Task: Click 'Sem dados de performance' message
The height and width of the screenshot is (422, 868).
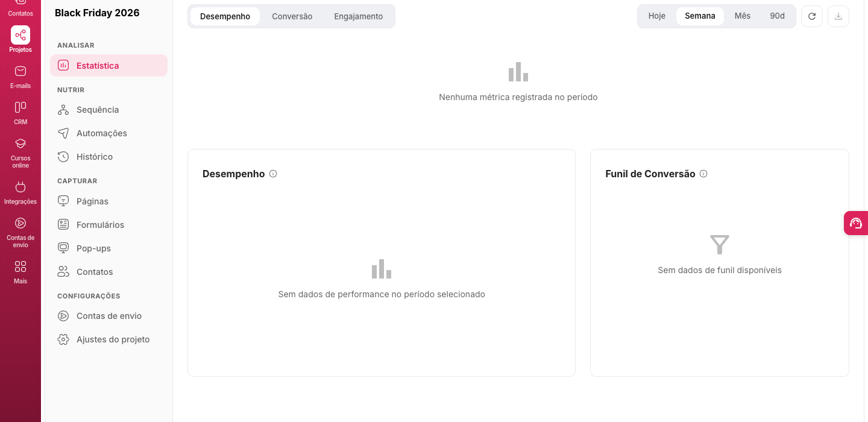Action: coord(382,294)
